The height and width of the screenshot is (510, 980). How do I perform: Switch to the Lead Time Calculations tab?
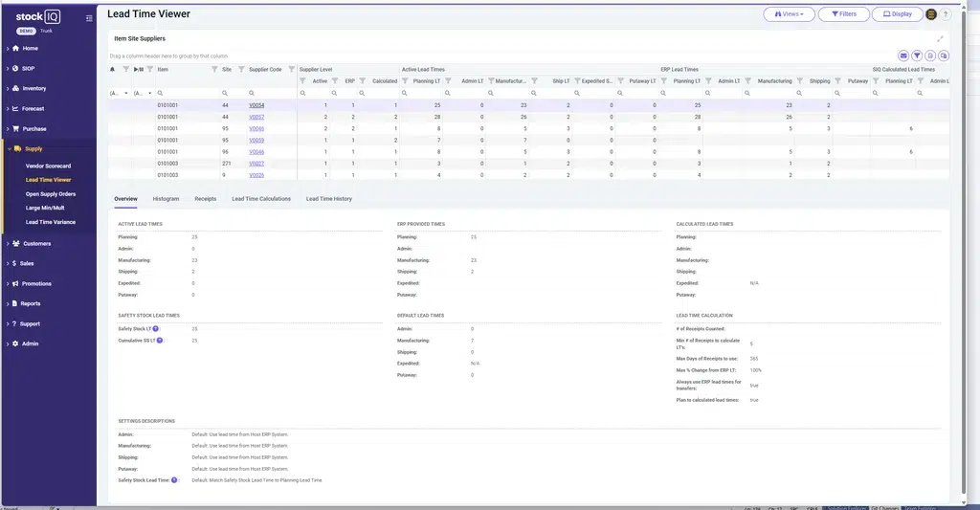click(x=261, y=199)
